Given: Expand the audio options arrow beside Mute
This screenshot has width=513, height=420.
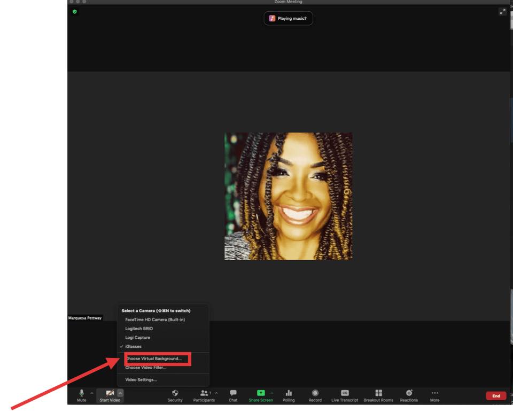Looking at the screenshot, I should point(91,393).
